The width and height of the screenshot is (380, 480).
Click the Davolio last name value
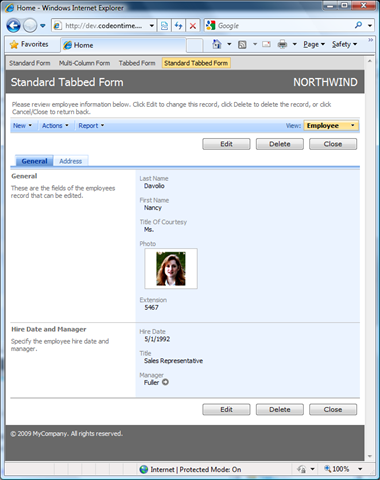[x=154, y=186]
